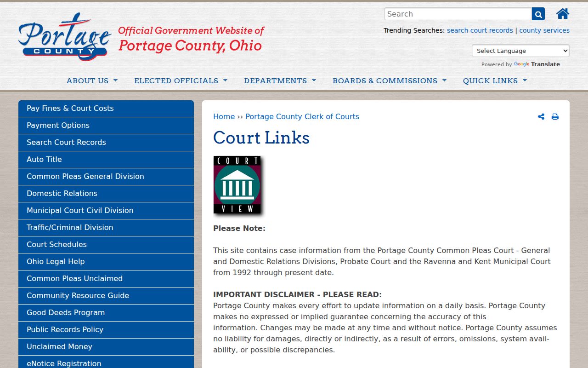Go to Auto Title page
The height and width of the screenshot is (368, 588).
(x=106, y=160)
